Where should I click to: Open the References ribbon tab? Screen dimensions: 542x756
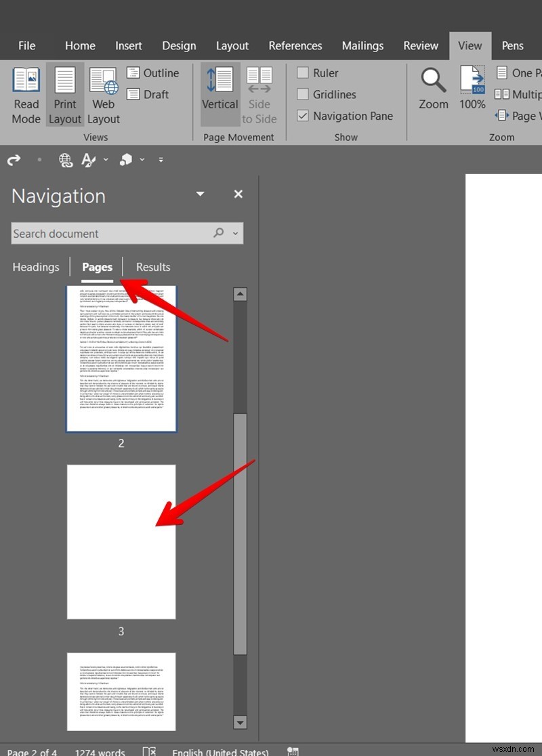[x=295, y=45]
